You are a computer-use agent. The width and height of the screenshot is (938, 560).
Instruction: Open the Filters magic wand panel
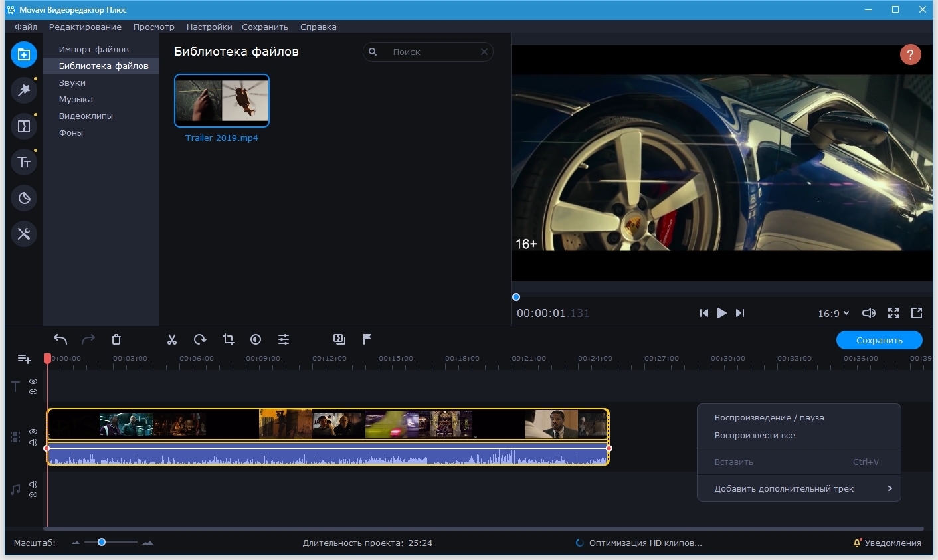[23, 90]
